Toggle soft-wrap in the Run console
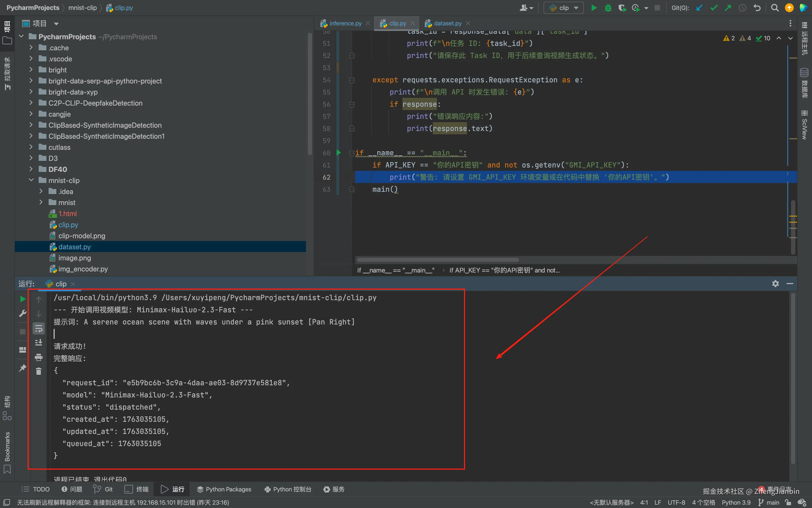 39,329
